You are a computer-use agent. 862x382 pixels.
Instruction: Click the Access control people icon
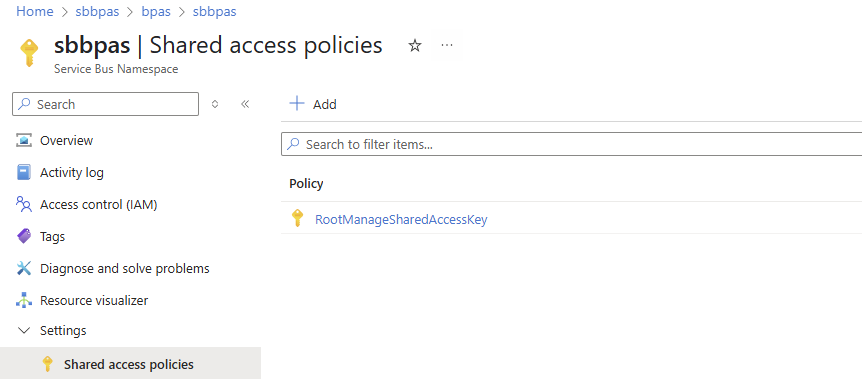pyautogui.click(x=24, y=204)
